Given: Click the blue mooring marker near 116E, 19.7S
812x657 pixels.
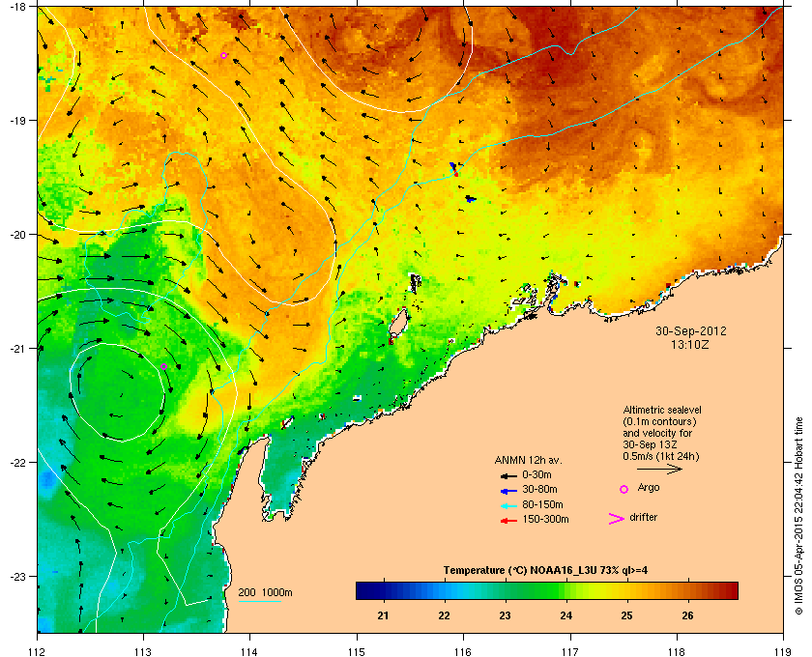Looking at the screenshot, I should coord(470,199).
